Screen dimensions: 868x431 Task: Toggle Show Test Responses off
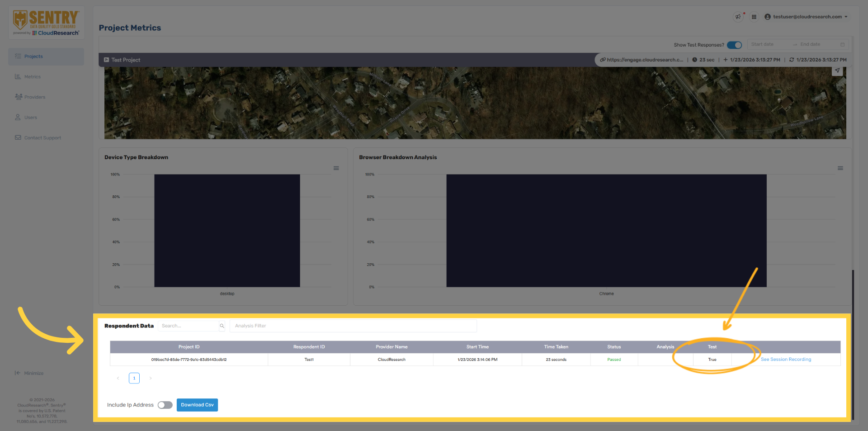click(734, 45)
